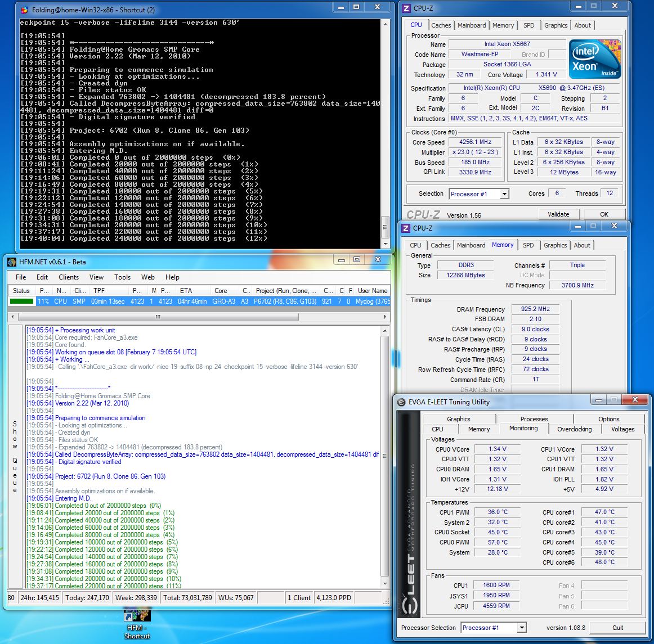The height and width of the screenshot is (644, 654).
Task: Click Show Queue vertical button in HFM.NET
Action: pyautogui.click(x=15, y=457)
